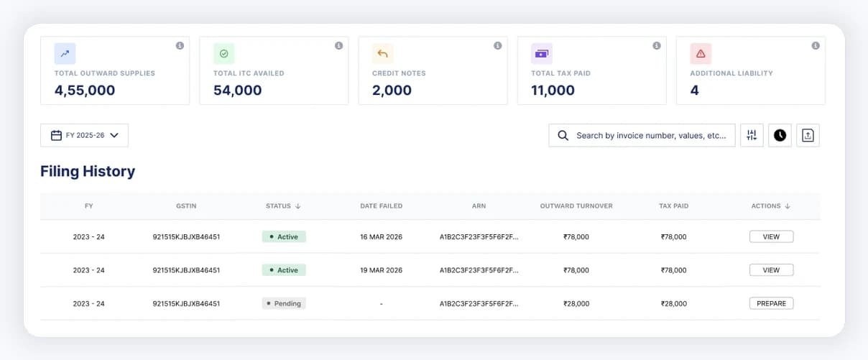
Task: Click the search magnifier icon
Action: pos(563,135)
